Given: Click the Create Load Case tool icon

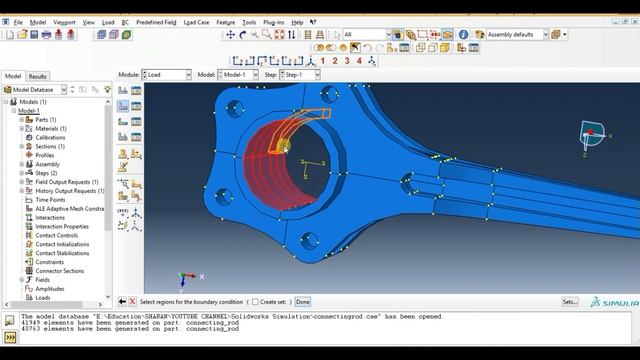Looking at the screenshot, I should 123,137.
